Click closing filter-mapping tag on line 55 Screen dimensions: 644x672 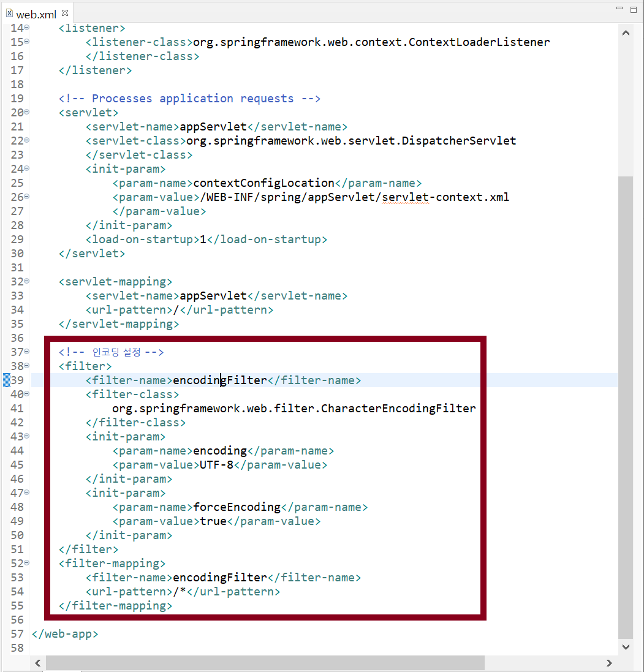[115, 606]
